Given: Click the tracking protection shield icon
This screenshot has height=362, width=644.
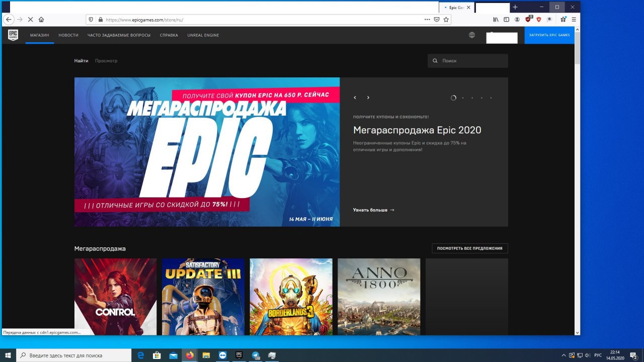Looking at the screenshot, I should pos(91,20).
